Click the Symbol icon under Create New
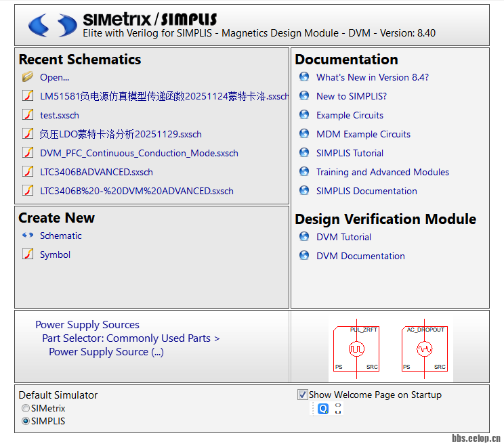Screen dimensions: 504x446 click(x=27, y=254)
